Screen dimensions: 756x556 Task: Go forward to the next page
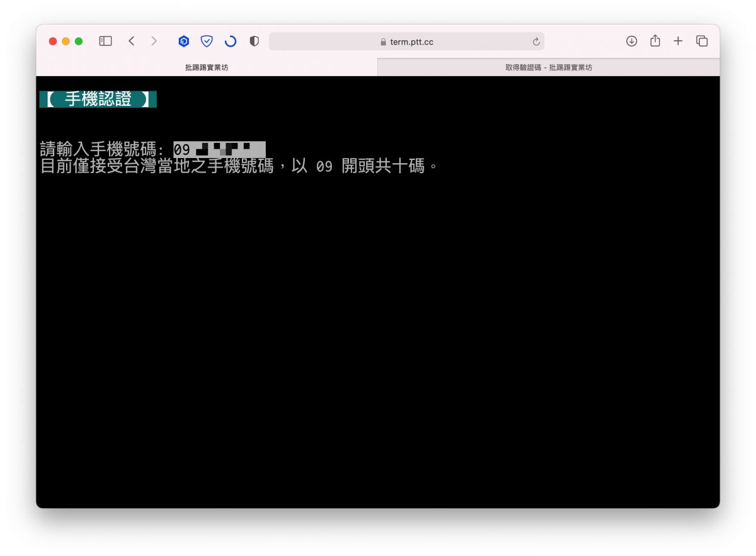(154, 41)
